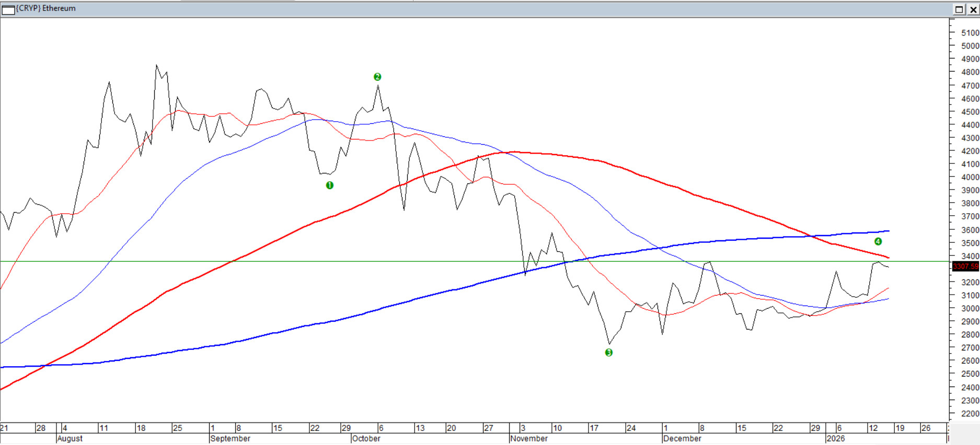980x445 pixels.
Task: Click the red 3307.59 current price label
Action: click(x=965, y=266)
